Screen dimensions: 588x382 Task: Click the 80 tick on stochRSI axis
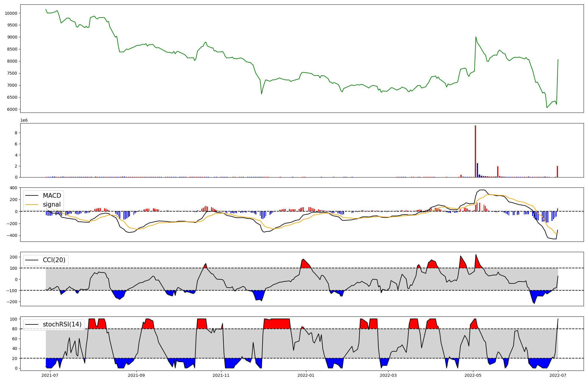click(15, 329)
